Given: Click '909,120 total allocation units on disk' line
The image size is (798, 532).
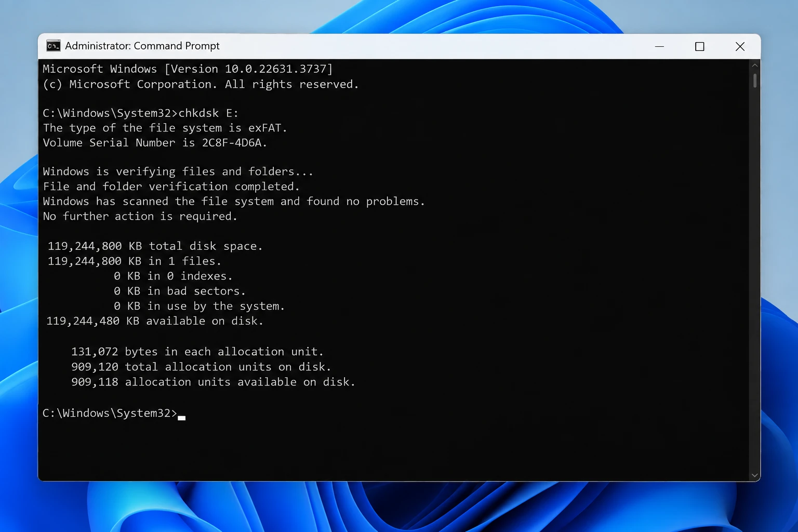Looking at the screenshot, I should 201,367.
